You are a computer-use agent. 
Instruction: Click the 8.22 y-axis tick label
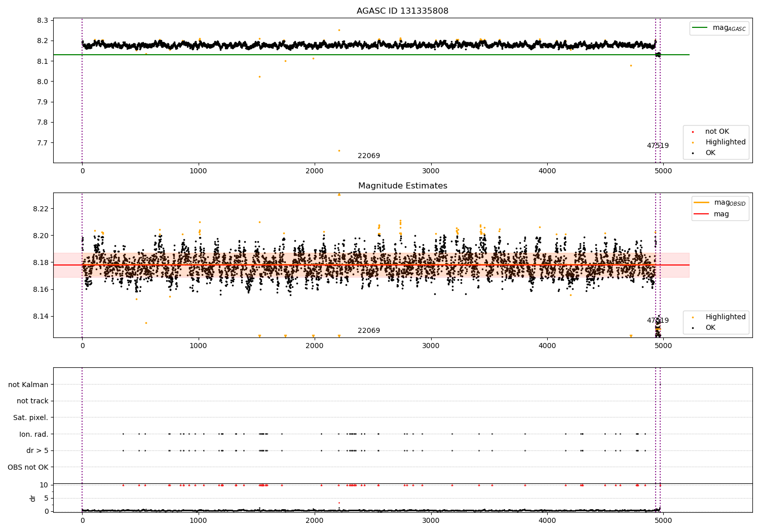(x=41, y=209)
